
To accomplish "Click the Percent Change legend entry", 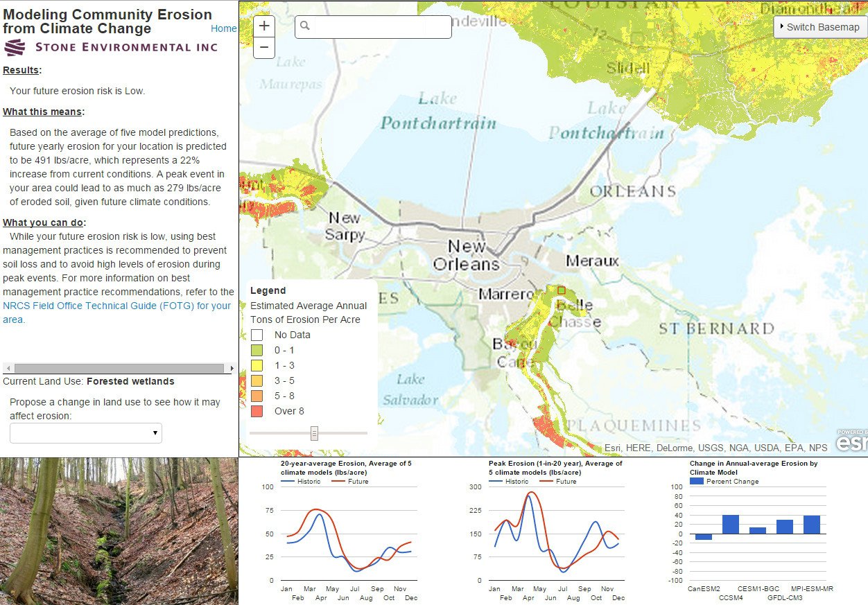I will pyautogui.click(x=724, y=481).
